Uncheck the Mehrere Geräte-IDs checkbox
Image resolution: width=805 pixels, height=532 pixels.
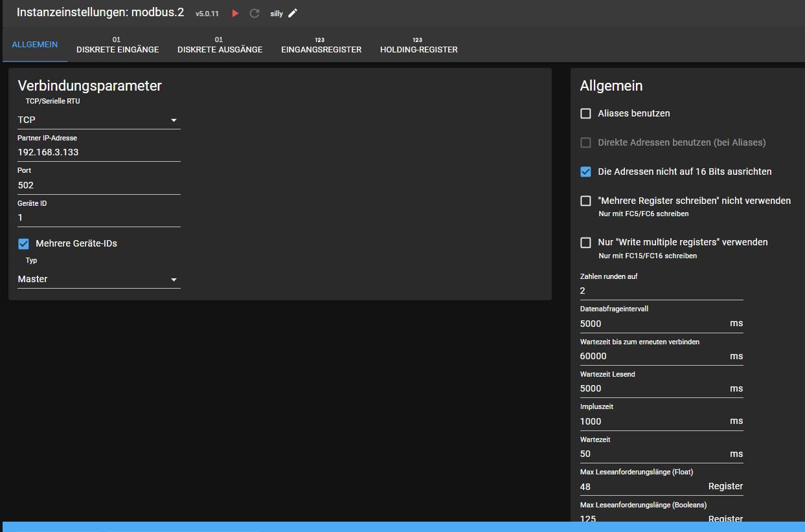[24, 244]
